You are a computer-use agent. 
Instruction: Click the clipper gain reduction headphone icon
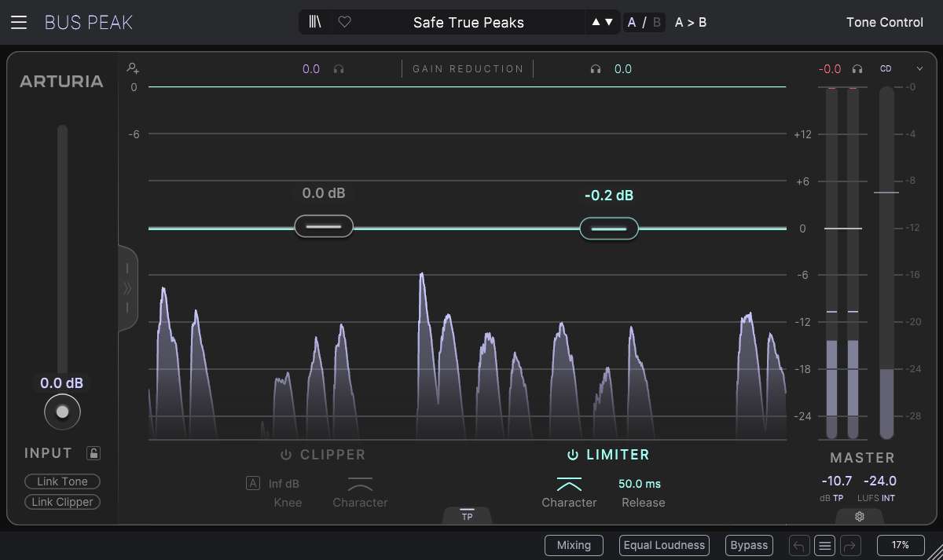[x=339, y=69]
